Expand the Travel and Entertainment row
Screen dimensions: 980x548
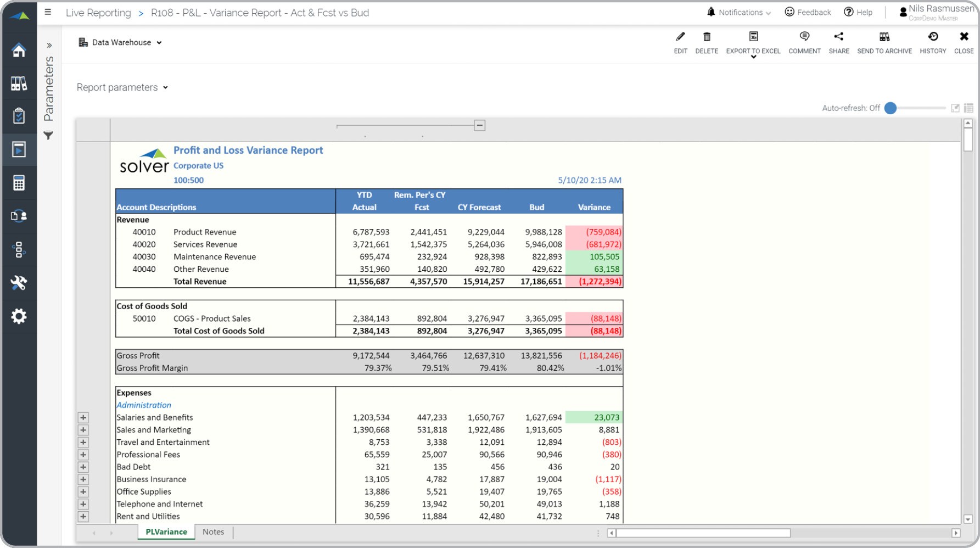83,443
